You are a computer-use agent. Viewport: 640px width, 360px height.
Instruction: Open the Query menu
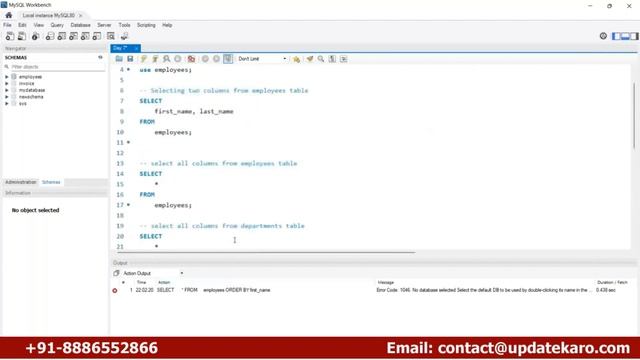coord(57,25)
